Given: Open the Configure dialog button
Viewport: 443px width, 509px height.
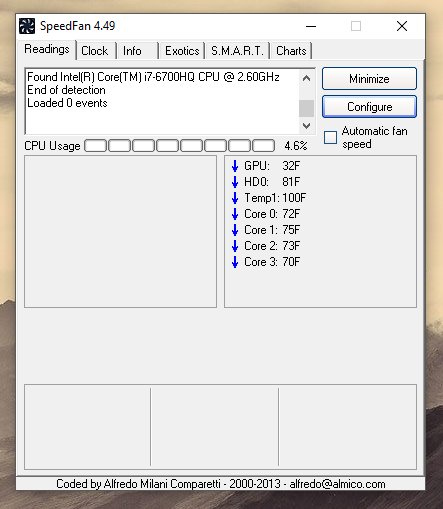Looking at the screenshot, I should point(369,107).
